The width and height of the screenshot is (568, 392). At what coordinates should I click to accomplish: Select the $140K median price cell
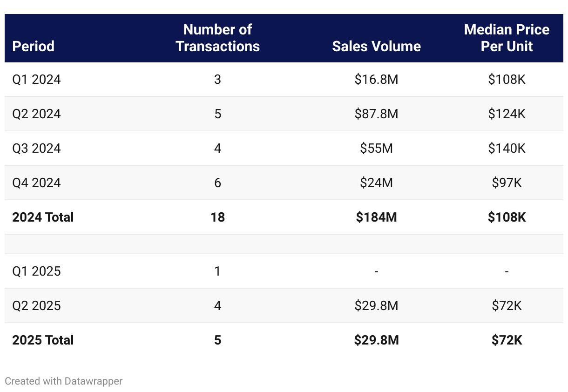(x=507, y=149)
